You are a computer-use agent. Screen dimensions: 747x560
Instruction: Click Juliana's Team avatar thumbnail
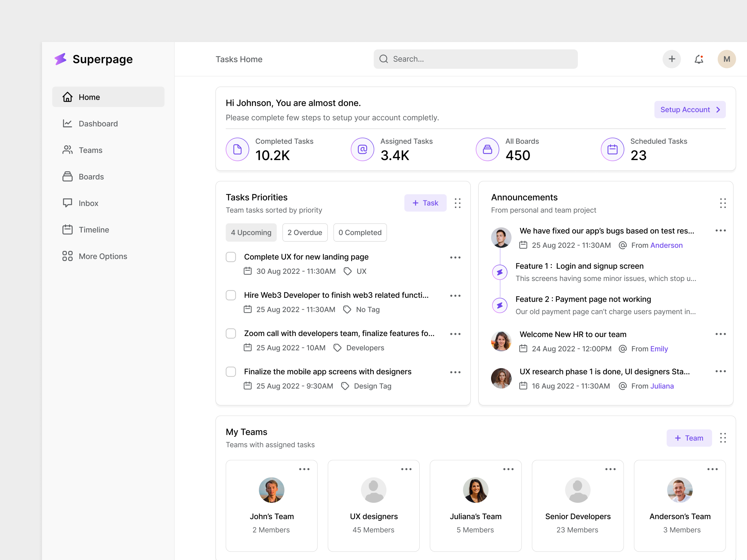[x=475, y=490]
